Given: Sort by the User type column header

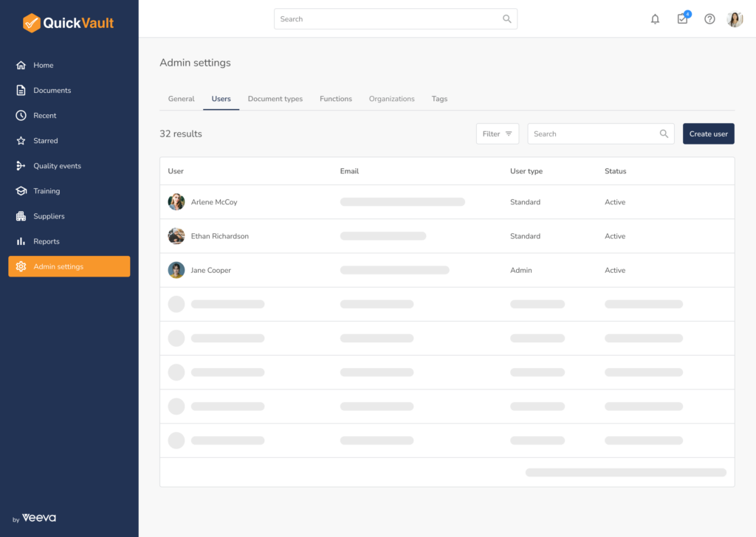Looking at the screenshot, I should (526, 171).
